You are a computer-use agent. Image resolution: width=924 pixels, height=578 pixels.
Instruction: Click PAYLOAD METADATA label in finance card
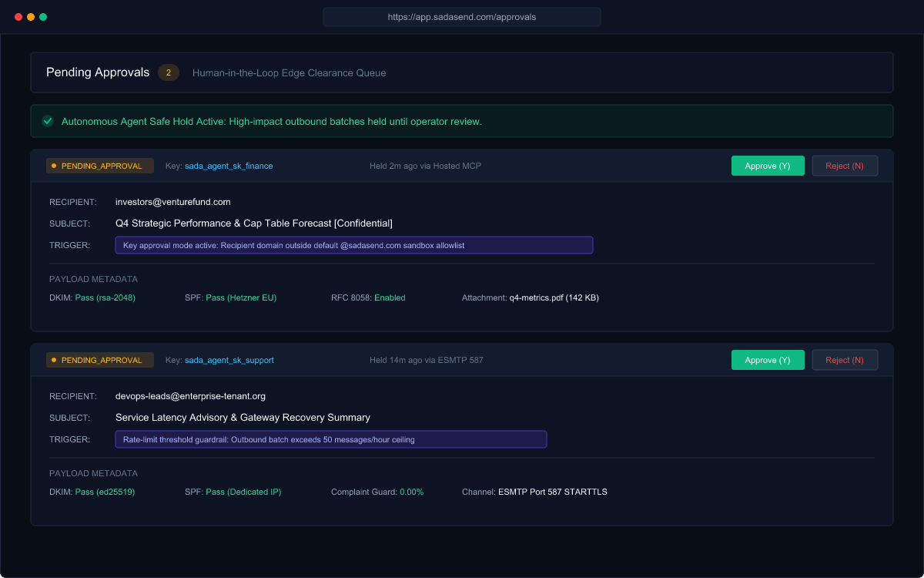[x=93, y=279]
